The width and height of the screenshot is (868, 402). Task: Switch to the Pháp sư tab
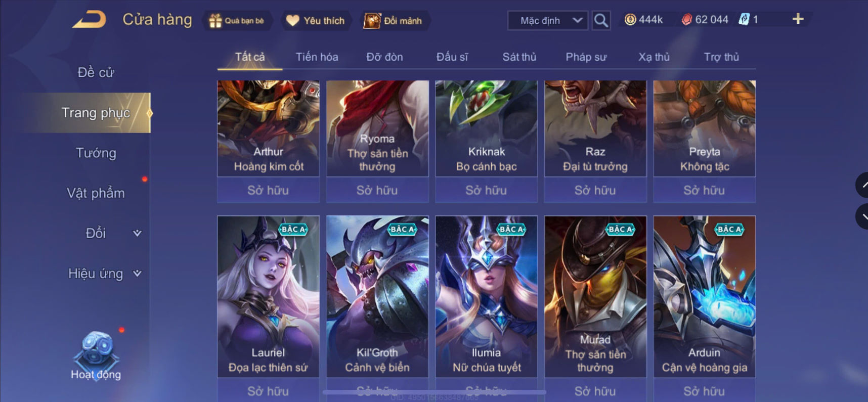pyautogui.click(x=586, y=57)
